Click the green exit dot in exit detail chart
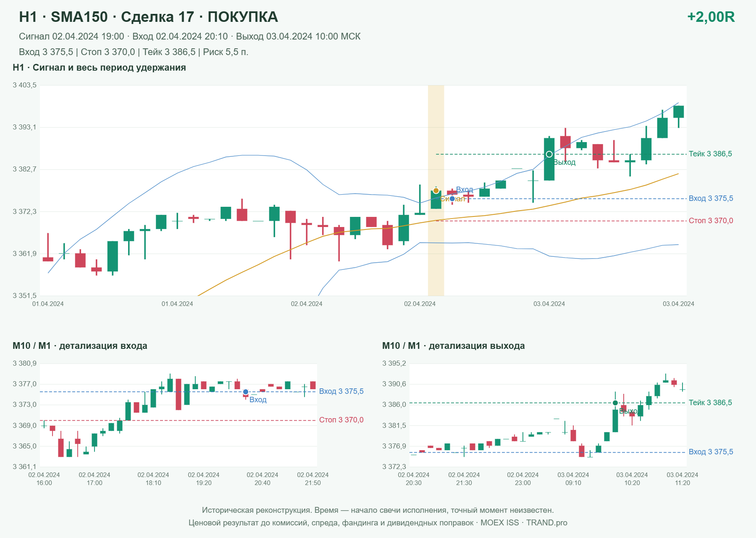 coord(615,403)
